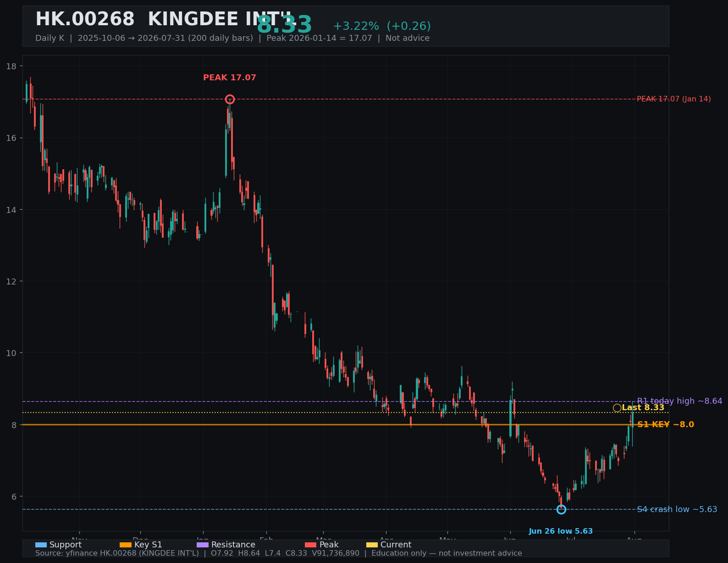This screenshot has height=563, width=728.
Task: Click the y-axis tick label 6
Action: 13,496
